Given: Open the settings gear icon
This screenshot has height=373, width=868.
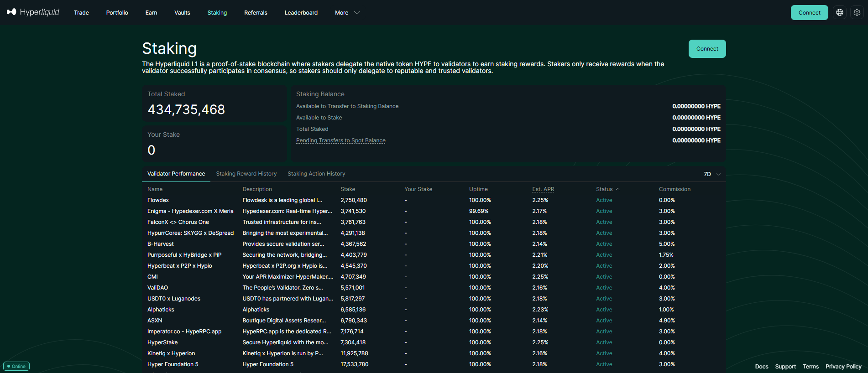Looking at the screenshot, I should (857, 12).
